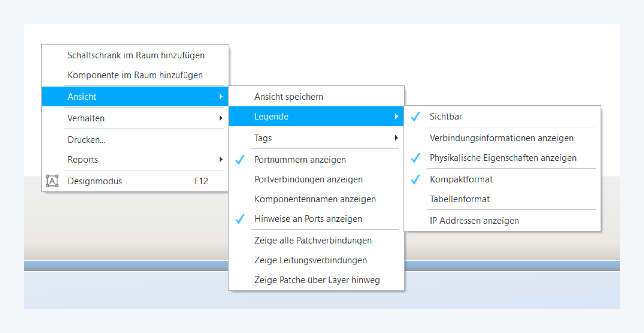Expand the Verhalten submenu
Image resolution: width=644 pixels, height=333 pixels.
point(220,118)
